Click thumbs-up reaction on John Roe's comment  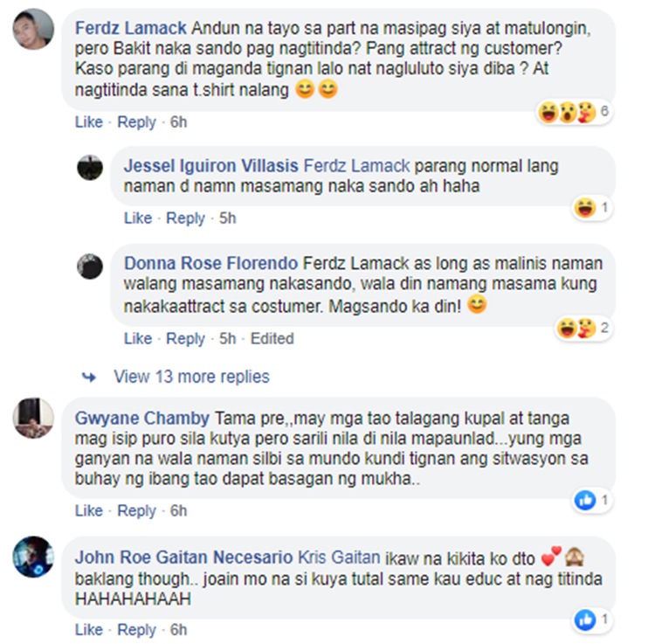point(585,620)
